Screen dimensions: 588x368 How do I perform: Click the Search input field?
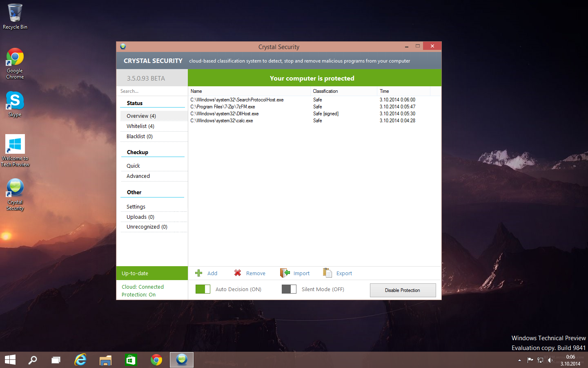point(151,91)
